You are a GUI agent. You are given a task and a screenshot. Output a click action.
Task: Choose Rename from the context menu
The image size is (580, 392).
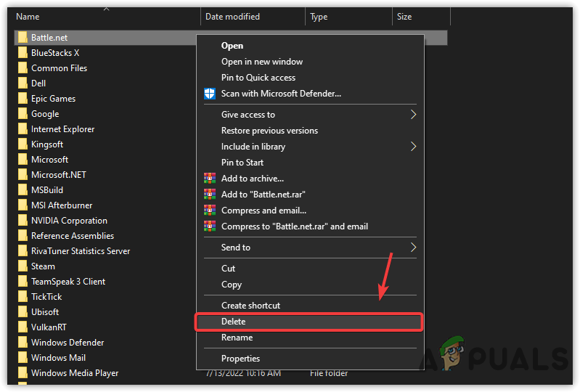[x=237, y=338]
